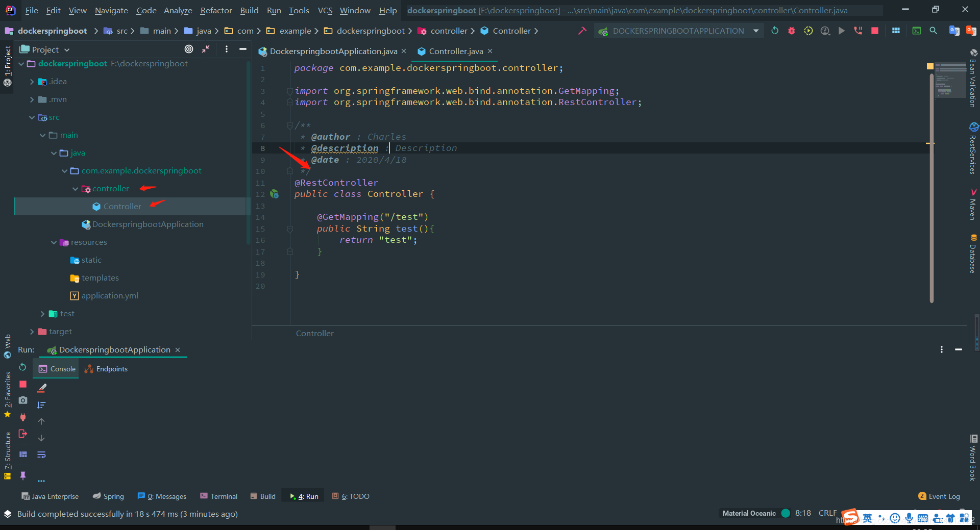Stop the application using red square toolbar icon
Viewport: 980px width, 530px height.
[x=875, y=31]
